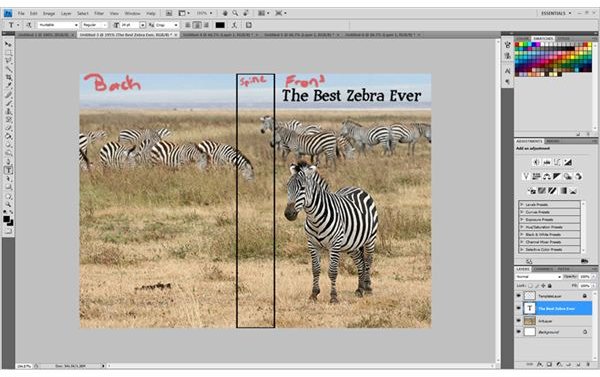Open the Layer menu
The image size is (600, 377).
click(x=66, y=13)
